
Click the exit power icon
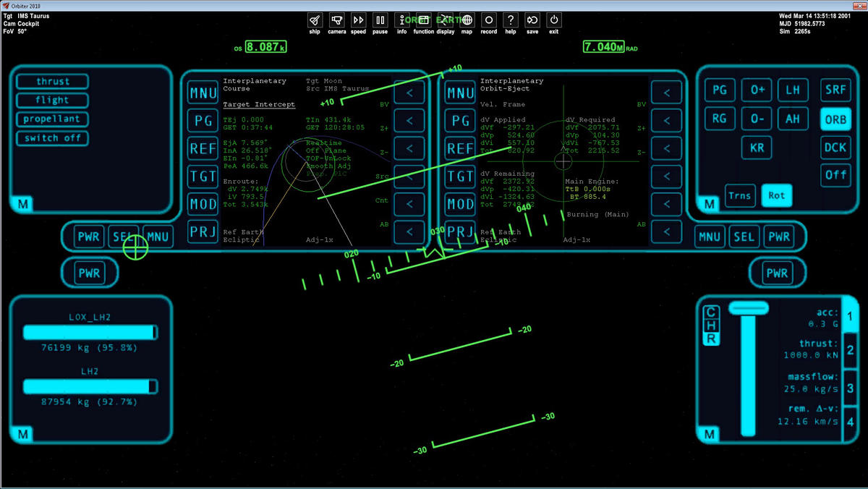(x=554, y=20)
